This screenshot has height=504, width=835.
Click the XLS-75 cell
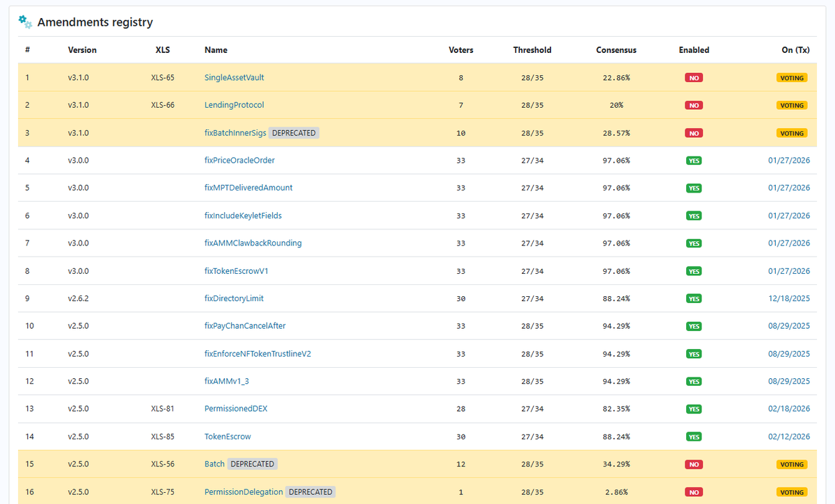pyautogui.click(x=163, y=492)
